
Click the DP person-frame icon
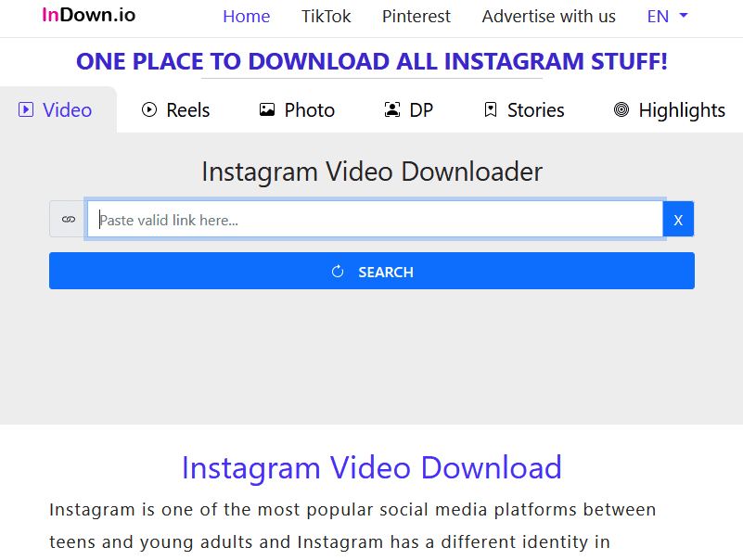(392, 110)
